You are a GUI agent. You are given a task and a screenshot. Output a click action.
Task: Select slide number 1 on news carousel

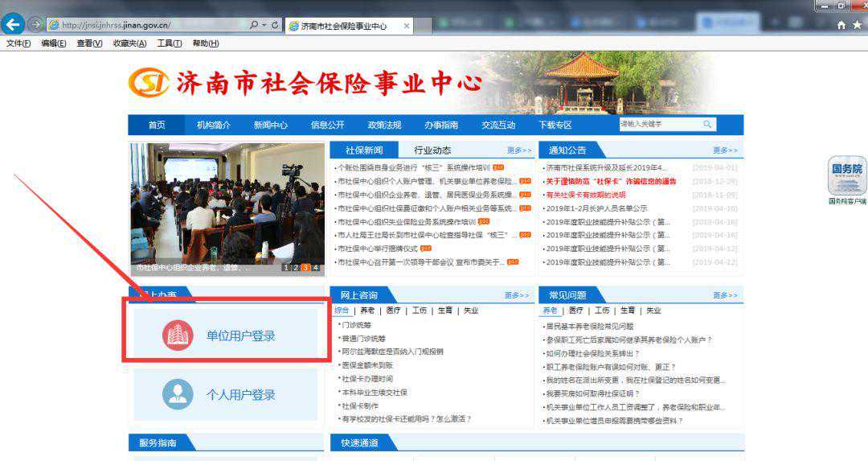click(285, 267)
